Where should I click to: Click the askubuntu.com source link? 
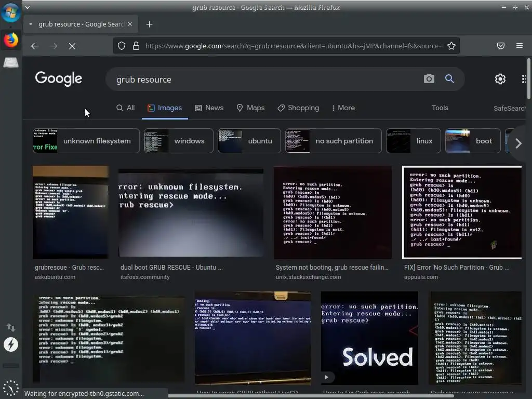[x=55, y=277]
